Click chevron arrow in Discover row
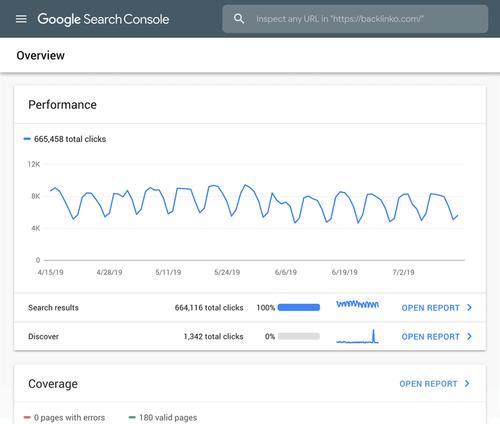 [x=469, y=336]
